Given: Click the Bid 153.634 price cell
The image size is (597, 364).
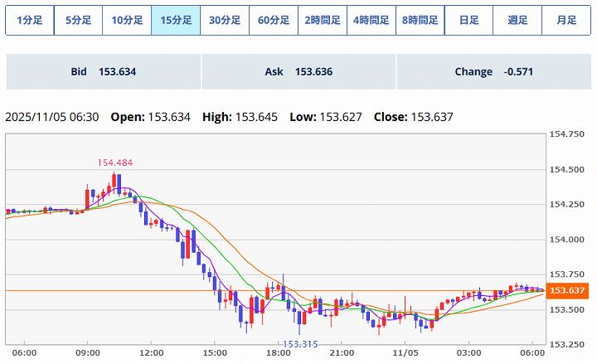Looking at the screenshot, I should click(x=104, y=72).
